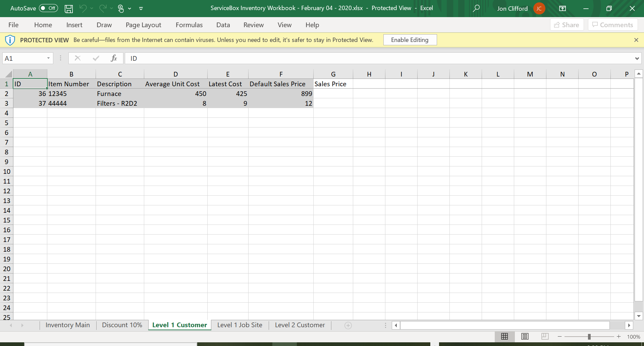644x346 pixels.
Task: Select the Data ribbon tab
Action: coord(223,25)
